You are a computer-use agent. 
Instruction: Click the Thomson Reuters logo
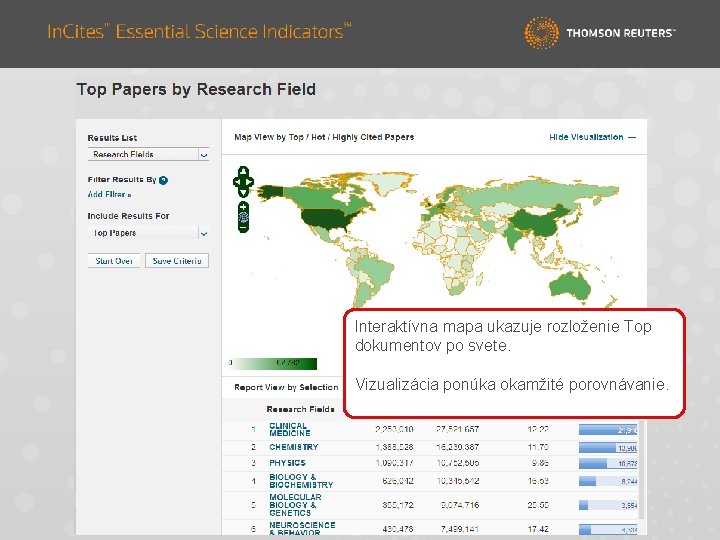pos(600,33)
